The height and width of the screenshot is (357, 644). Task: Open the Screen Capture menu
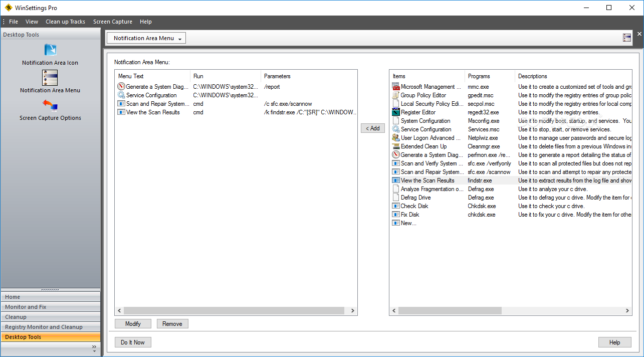pos(113,22)
